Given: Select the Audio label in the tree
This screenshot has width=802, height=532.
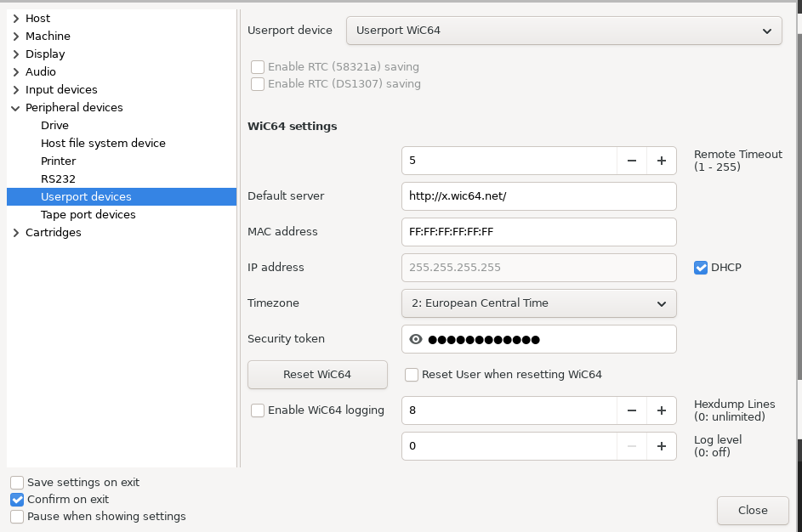Looking at the screenshot, I should pos(41,72).
